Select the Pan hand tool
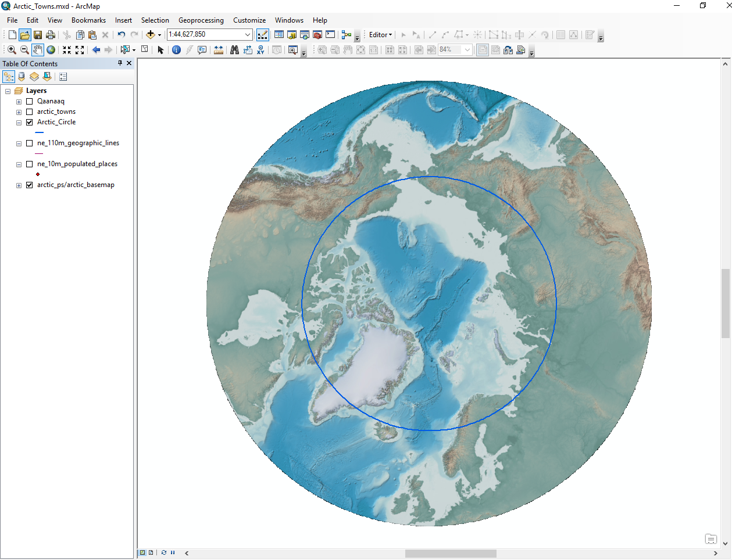The height and width of the screenshot is (560, 732). [x=38, y=50]
